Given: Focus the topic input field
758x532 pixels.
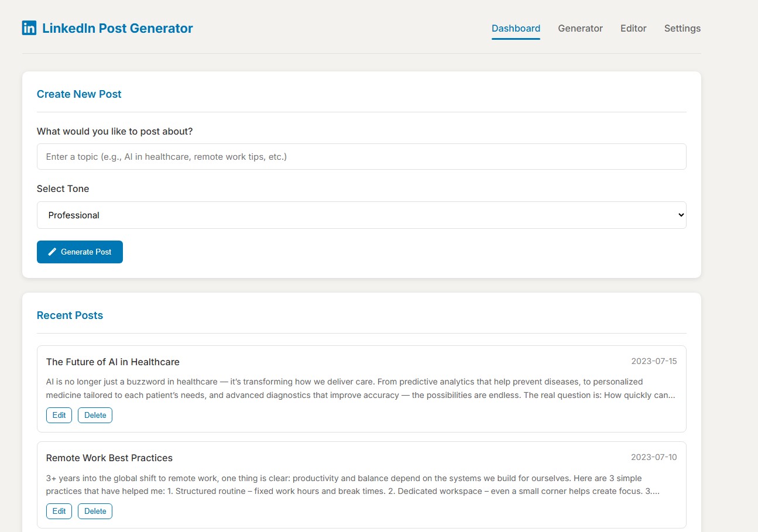Looking at the screenshot, I should [x=361, y=157].
